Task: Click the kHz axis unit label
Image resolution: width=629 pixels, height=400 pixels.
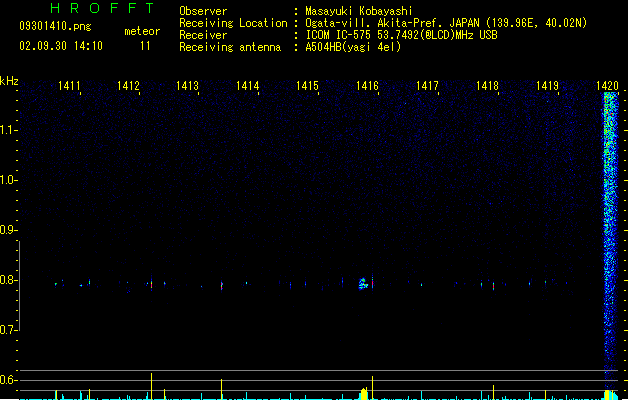Action: (x=9, y=81)
